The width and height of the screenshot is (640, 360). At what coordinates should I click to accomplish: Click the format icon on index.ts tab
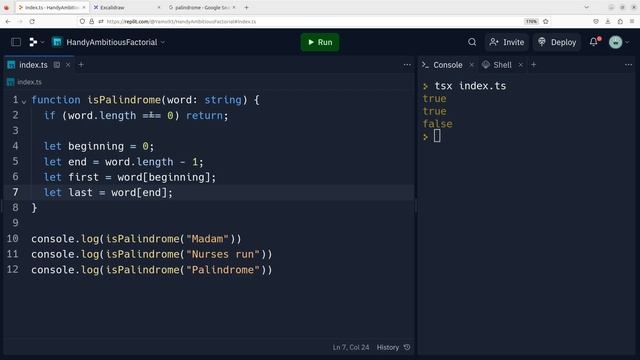[57, 65]
